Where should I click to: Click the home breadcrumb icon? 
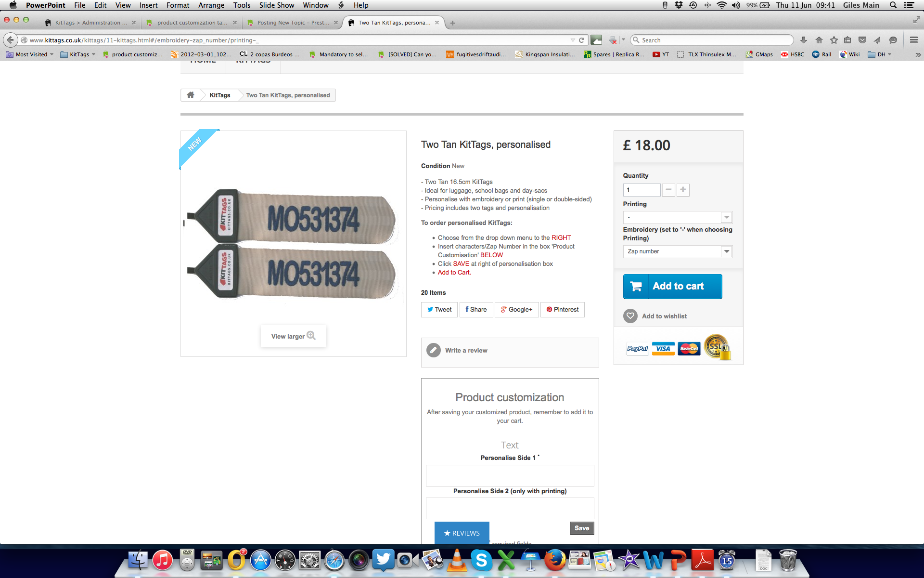191,95
